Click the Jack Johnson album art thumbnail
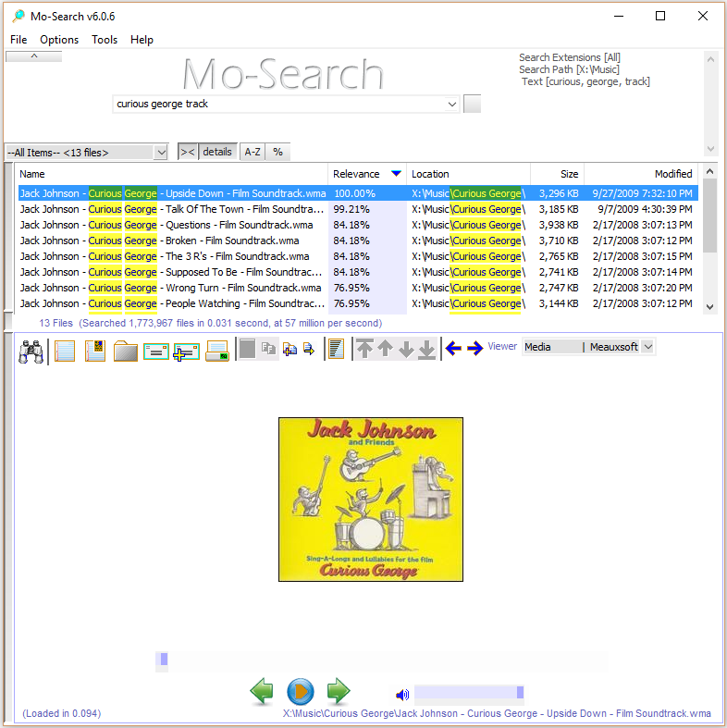727x728 pixels. pos(371,500)
